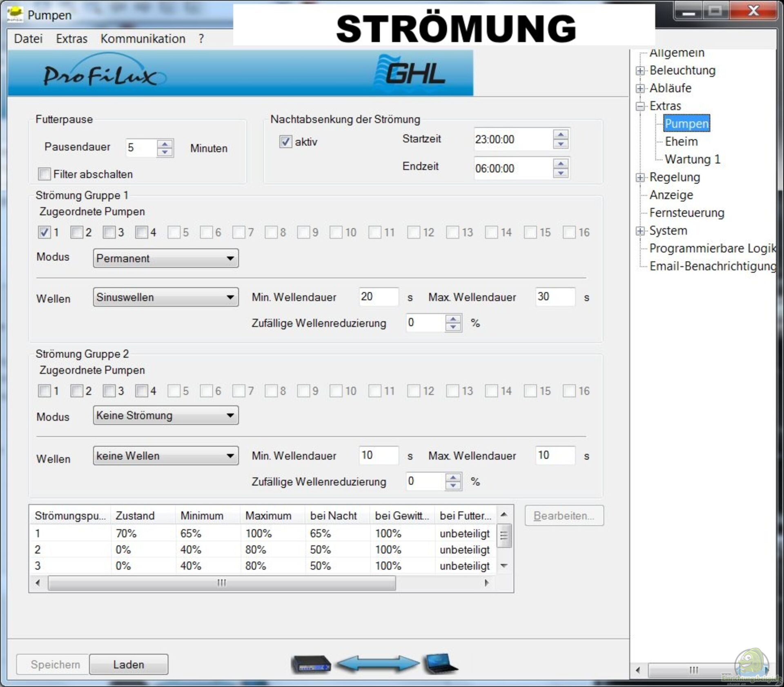Expand the Beleuchtung tree node

coord(640,71)
